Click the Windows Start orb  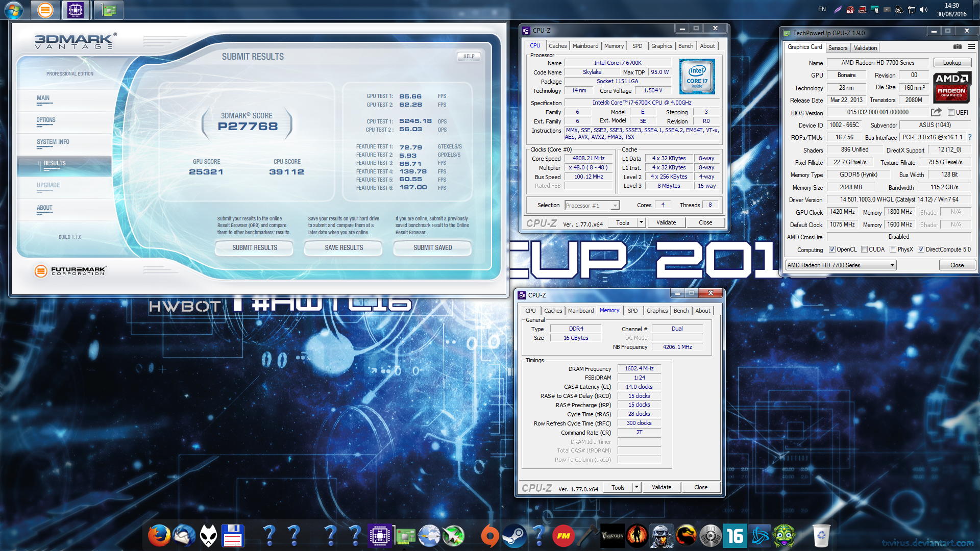[13, 10]
